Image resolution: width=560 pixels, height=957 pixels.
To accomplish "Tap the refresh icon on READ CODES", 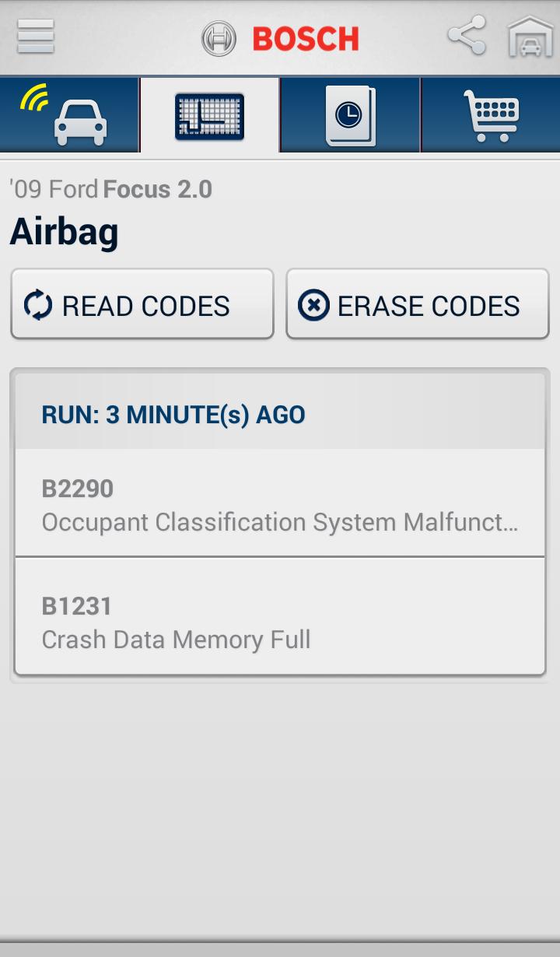I will pos(37,304).
